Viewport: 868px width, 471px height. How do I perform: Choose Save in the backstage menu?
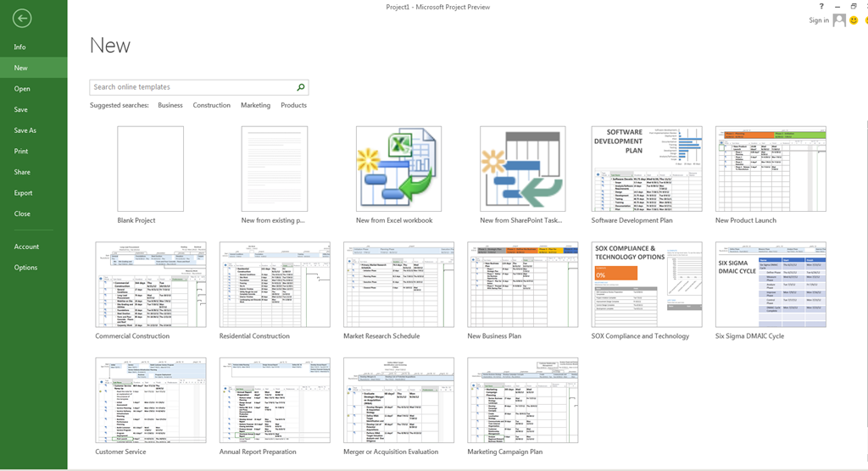pyautogui.click(x=34, y=109)
